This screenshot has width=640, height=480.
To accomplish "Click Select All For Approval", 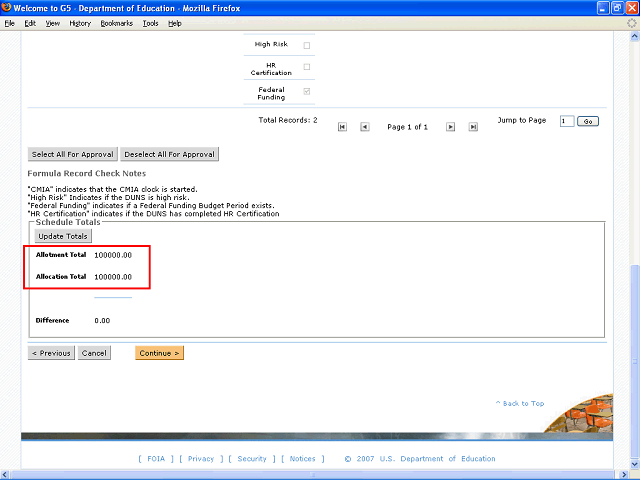I will tap(73, 154).
